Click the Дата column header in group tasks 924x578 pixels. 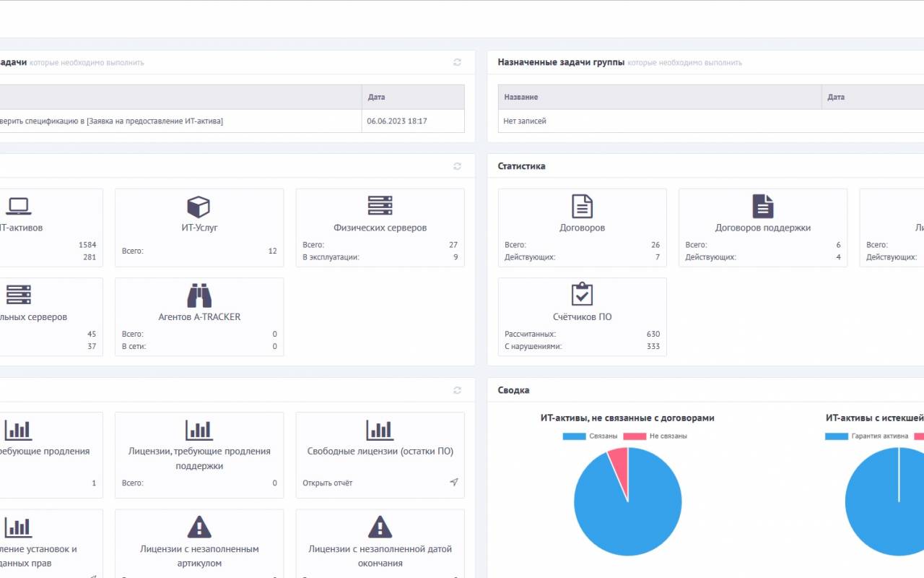[x=836, y=97]
